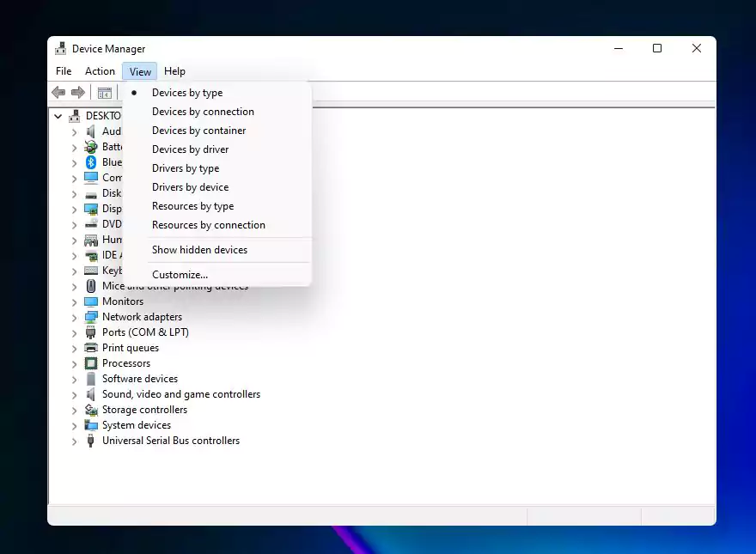Open the Action menu
This screenshot has width=756, height=554.
tap(100, 71)
